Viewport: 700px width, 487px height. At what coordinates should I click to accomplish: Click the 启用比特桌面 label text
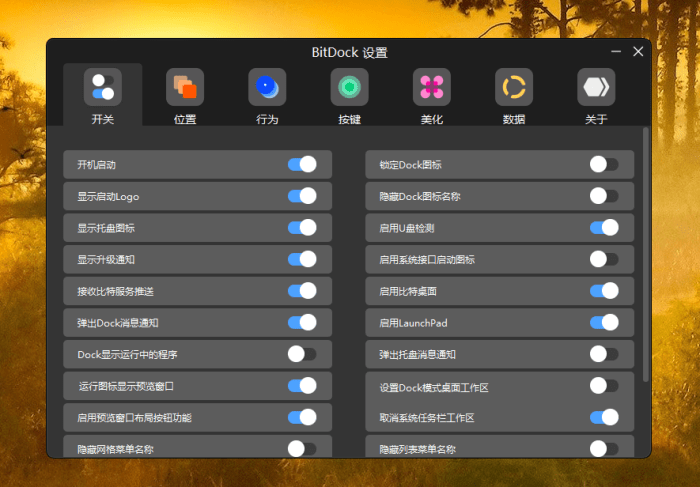click(x=408, y=291)
